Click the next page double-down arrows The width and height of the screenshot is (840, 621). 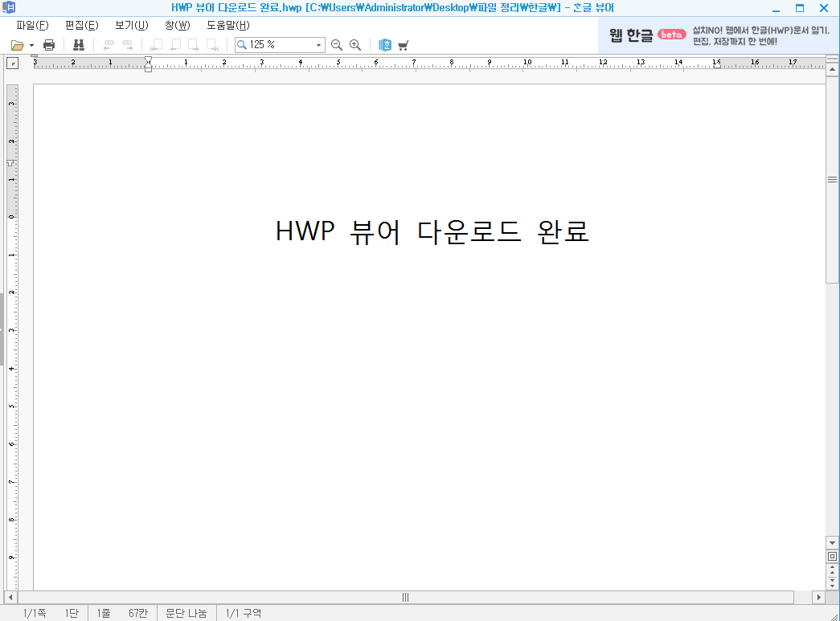832,582
